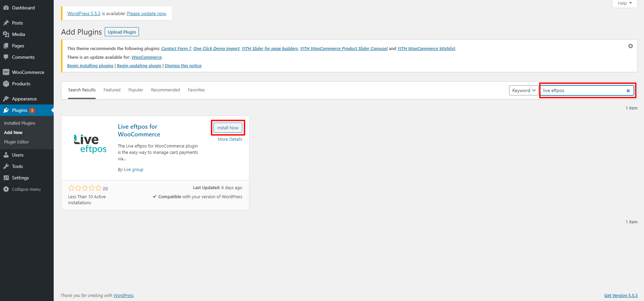This screenshot has height=301, width=644.
Task: Click the Please update now link
Action: click(146, 13)
